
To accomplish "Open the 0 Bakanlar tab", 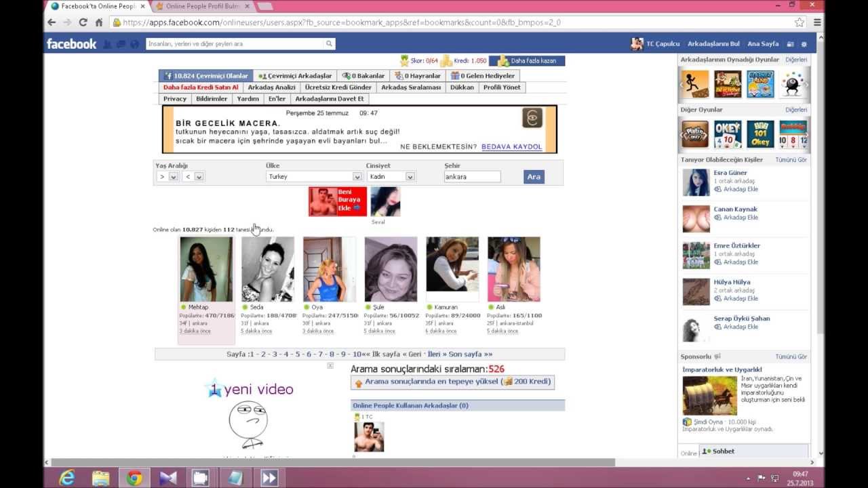I will point(363,76).
